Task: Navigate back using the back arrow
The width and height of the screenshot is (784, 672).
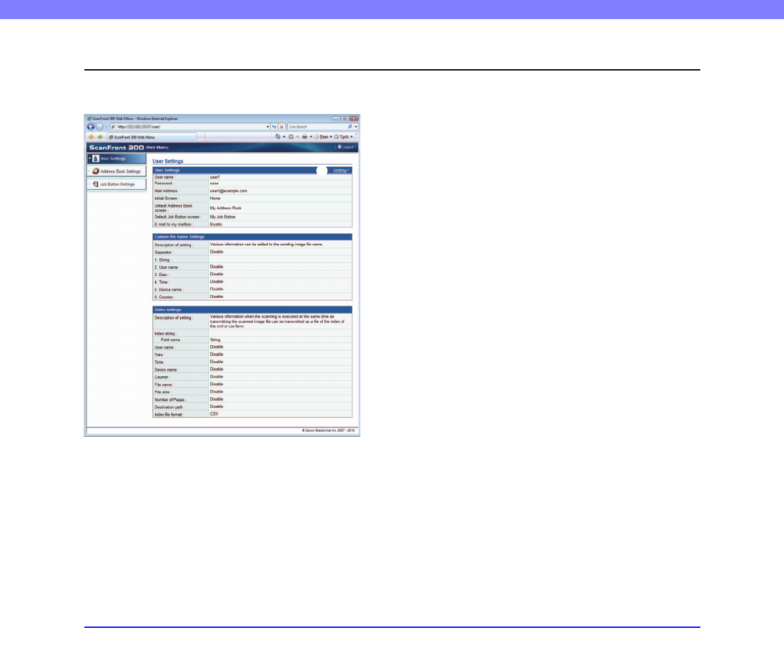Action: point(91,126)
